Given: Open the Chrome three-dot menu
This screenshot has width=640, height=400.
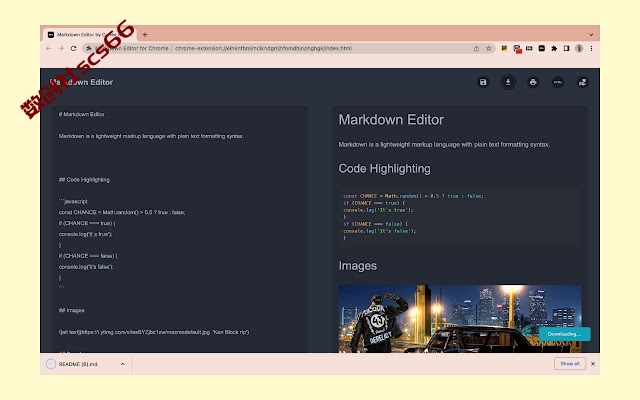Looking at the screenshot, I should coord(591,48).
